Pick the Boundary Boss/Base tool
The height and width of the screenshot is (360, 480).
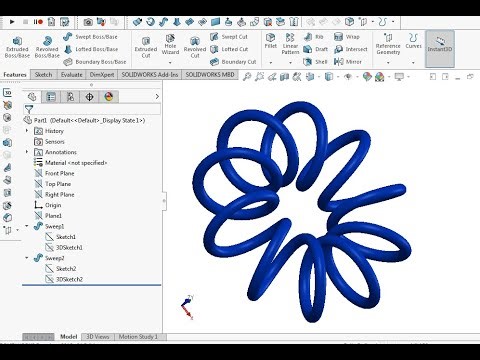(x=95, y=62)
